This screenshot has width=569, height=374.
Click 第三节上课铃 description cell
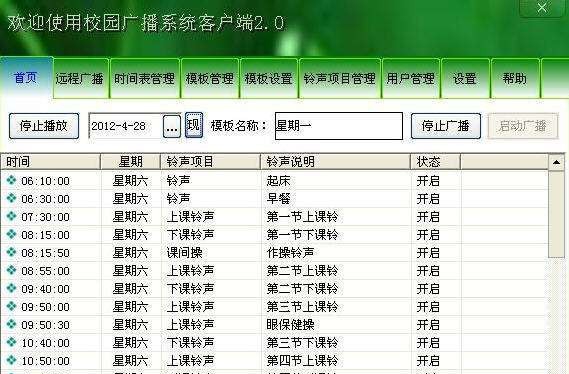pyautogui.click(x=302, y=307)
